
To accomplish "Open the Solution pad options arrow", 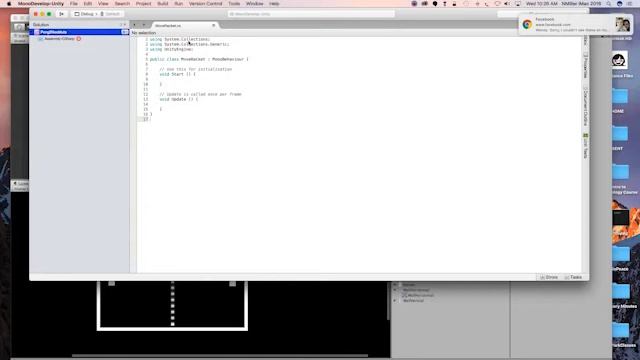I will 121,25.
